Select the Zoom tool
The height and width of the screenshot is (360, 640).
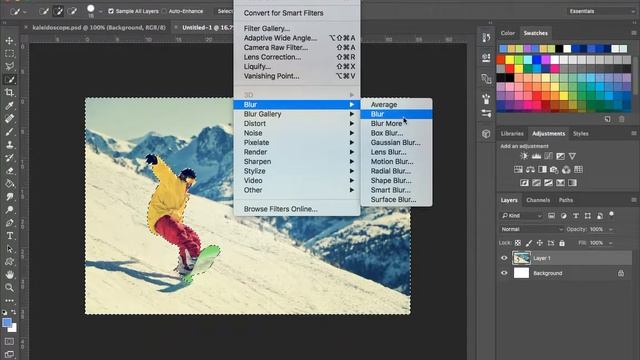click(9, 288)
